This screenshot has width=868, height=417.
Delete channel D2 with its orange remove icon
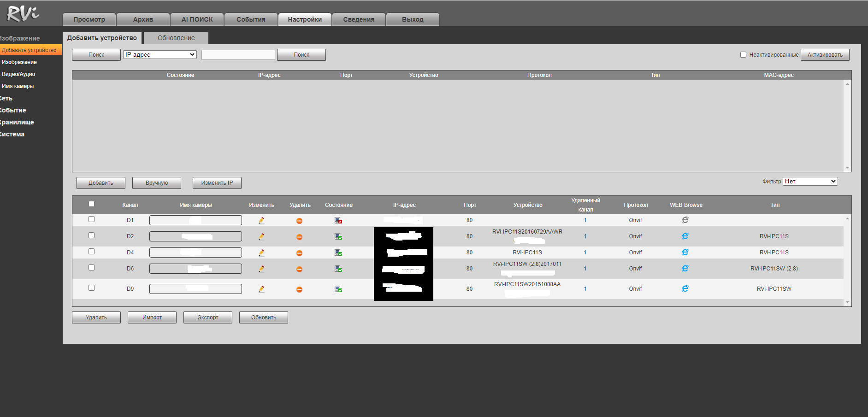[x=299, y=237]
